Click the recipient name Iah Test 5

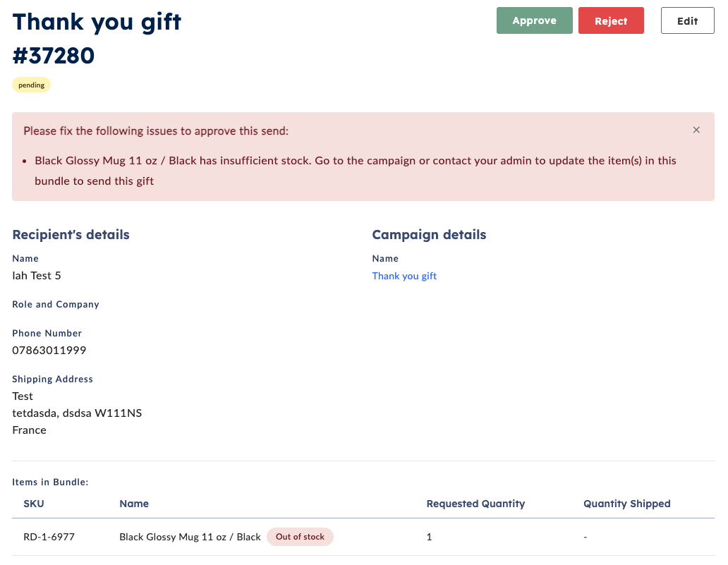click(37, 276)
